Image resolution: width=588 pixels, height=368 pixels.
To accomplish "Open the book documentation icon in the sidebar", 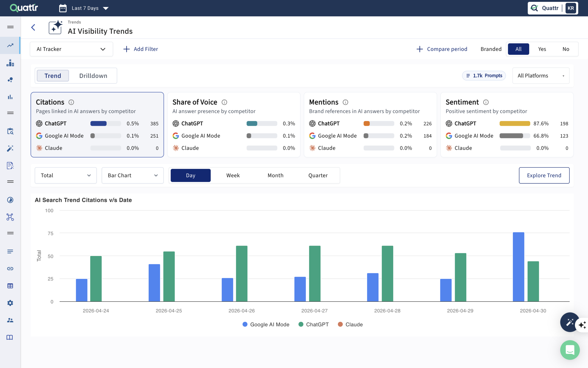I will point(9,337).
